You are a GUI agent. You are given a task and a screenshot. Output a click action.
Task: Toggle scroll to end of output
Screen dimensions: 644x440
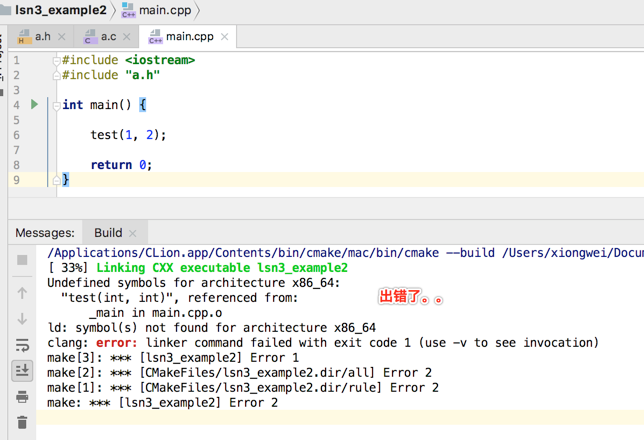coord(22,370)
